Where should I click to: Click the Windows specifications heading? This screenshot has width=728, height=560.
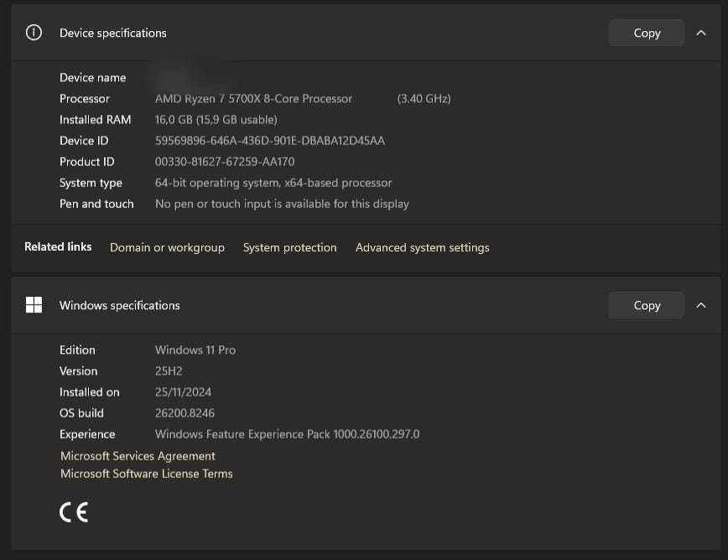120,305
